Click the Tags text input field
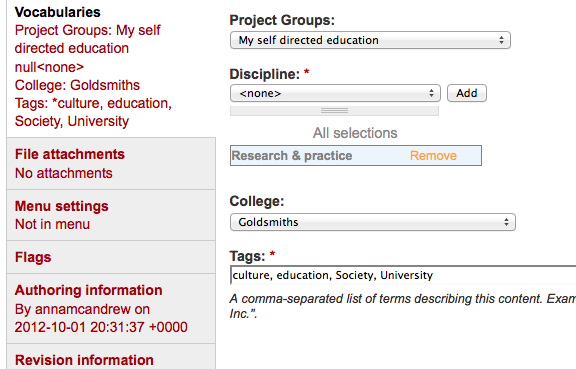The image size is (576, 369). point(403,275)
